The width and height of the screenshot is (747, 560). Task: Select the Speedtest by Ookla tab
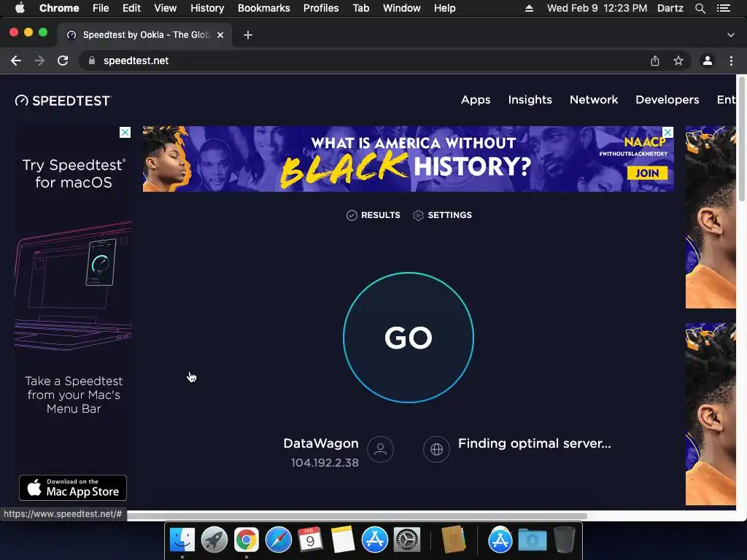(x=145, y=35)
